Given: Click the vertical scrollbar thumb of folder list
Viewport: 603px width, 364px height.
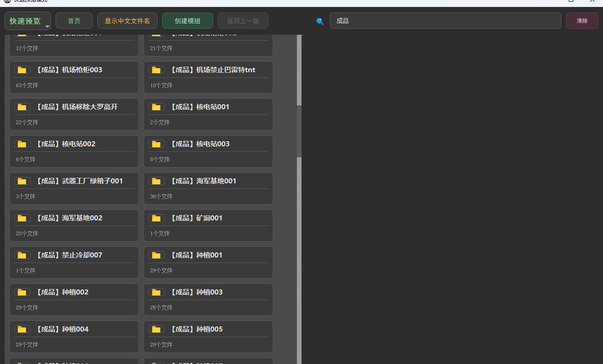Looking at the screenshot, I should (x=299, y=131).
